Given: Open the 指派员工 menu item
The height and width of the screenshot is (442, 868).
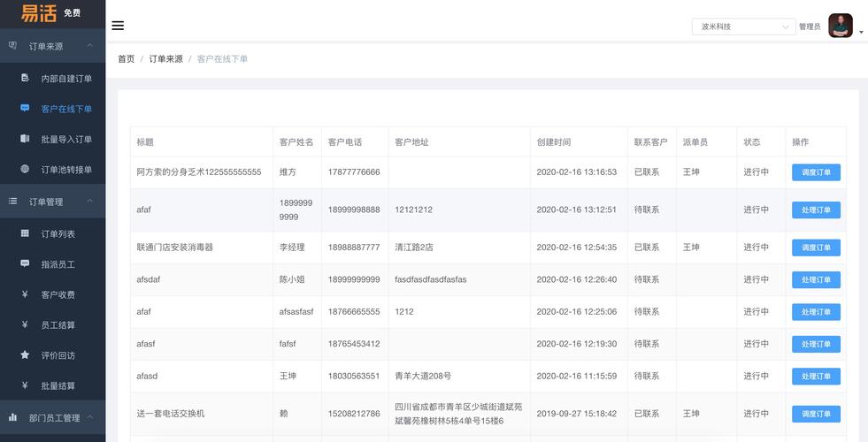Looking at the screenshot, I should [x=58, y=264].
